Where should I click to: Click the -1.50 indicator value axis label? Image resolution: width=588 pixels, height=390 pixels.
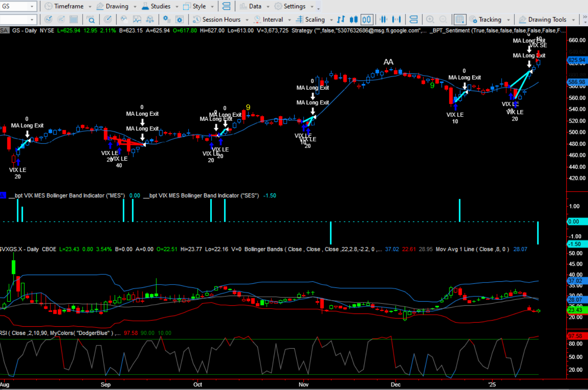pos(577,244)
